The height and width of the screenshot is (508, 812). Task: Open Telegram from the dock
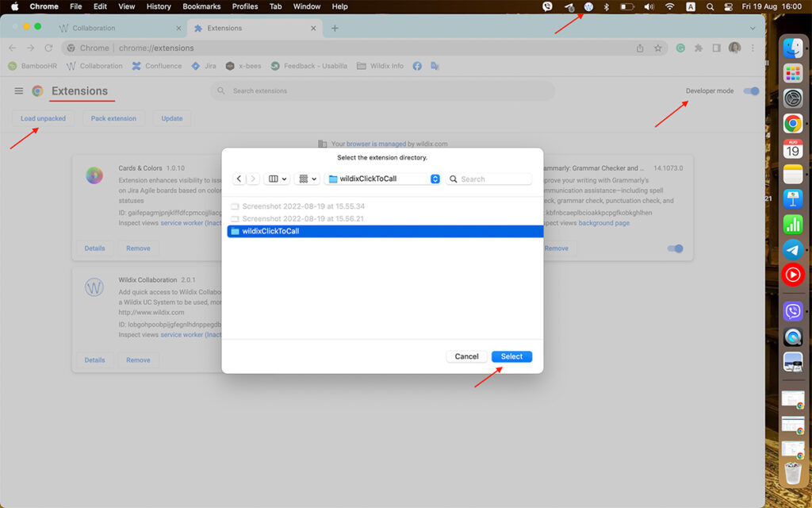tap(792, 249)
